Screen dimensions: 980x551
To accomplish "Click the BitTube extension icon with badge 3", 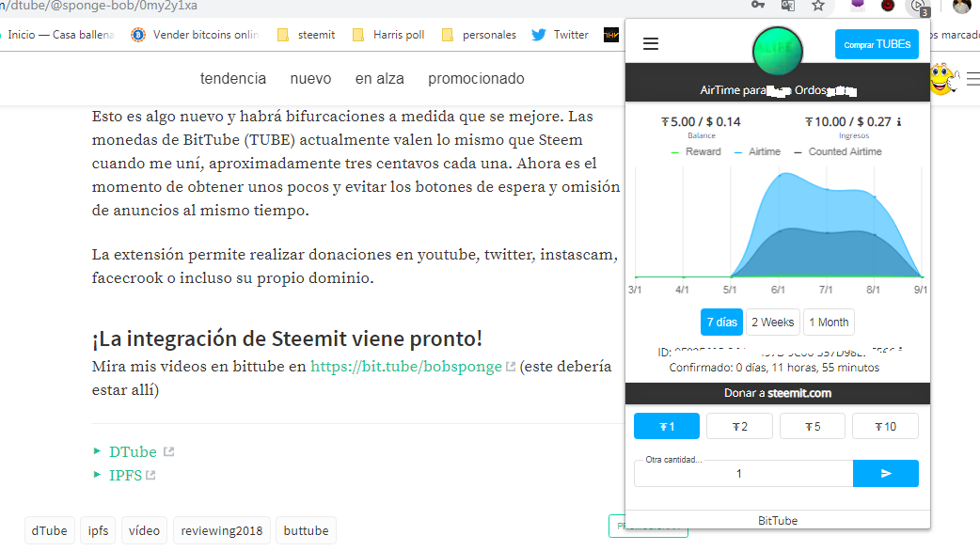I will pos(920,7).
